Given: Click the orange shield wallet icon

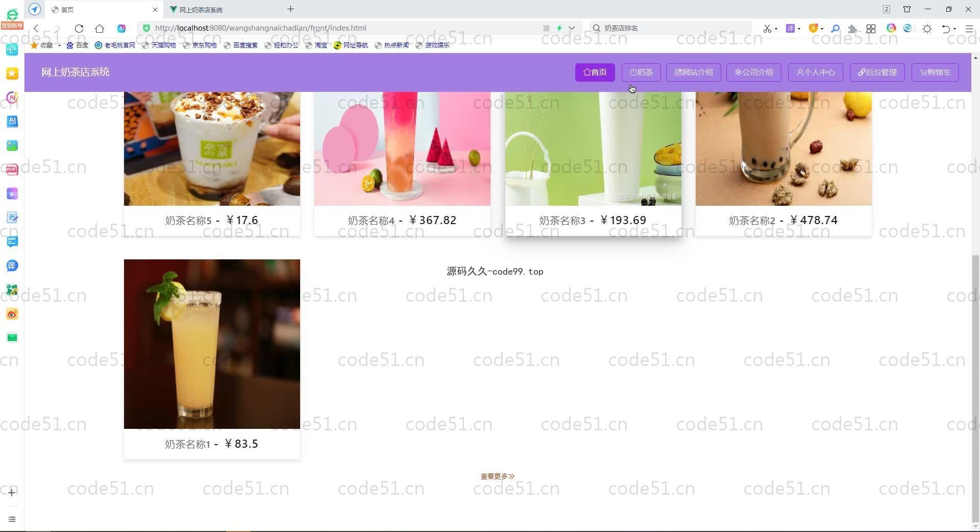Looking at the screenshot, I should (813, 29).
